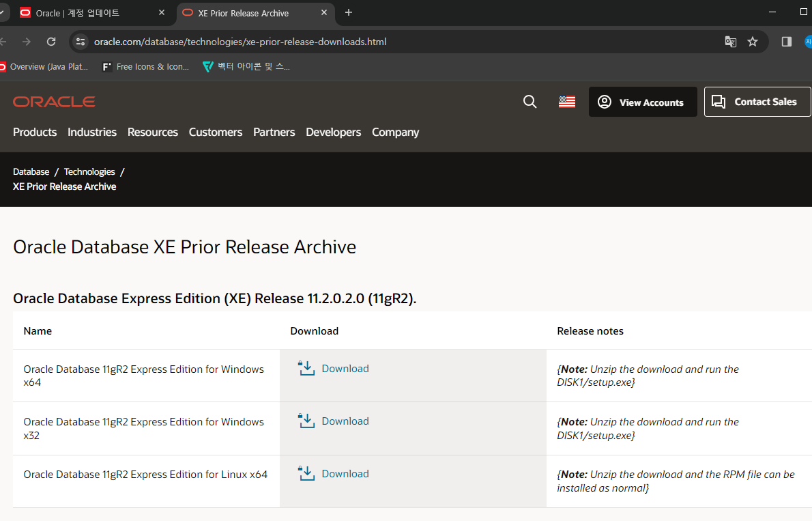Close the Oracle 계정 업데이트 tab

tap(162, 12)
